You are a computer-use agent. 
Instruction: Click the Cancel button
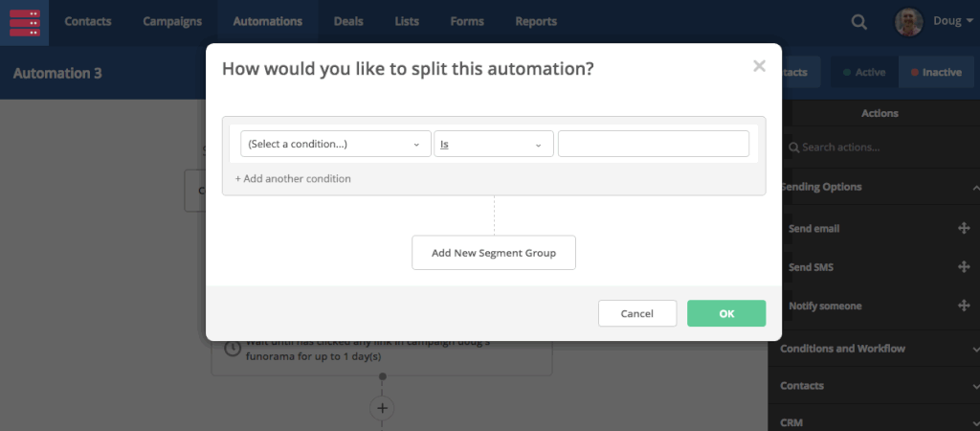tap(636, 313)
